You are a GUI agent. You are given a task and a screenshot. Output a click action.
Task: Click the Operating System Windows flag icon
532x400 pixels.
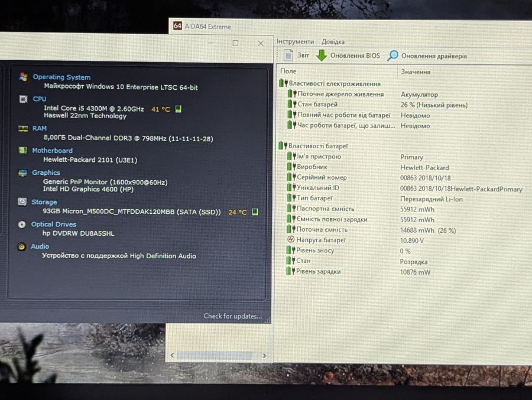coord(24,77)
